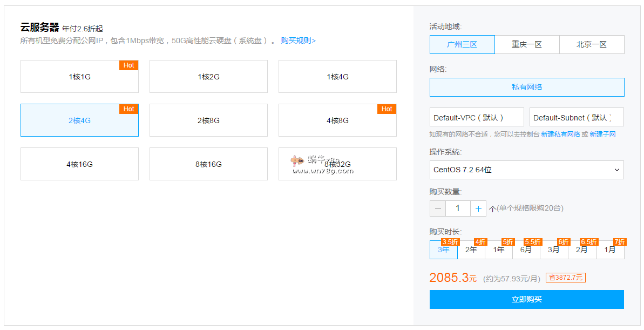Choose the 4核8G server option
Image resolution: width=644 pixels, height=330 pixels.
coord(337,120)
